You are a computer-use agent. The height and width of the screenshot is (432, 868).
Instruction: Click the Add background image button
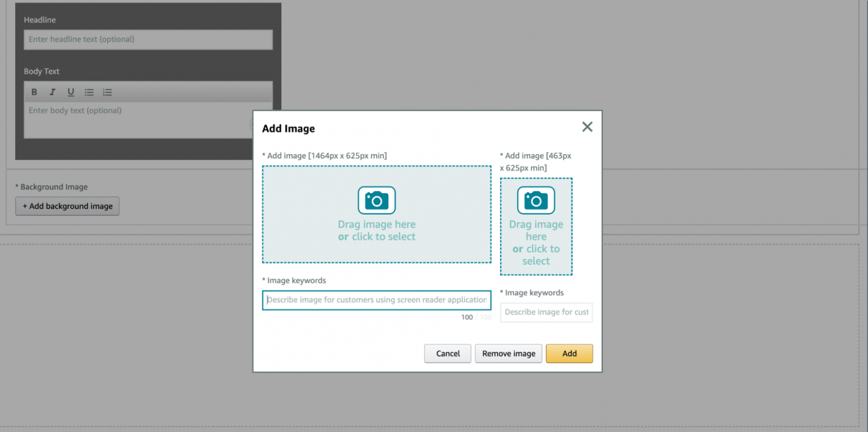(x=67, y=206)
